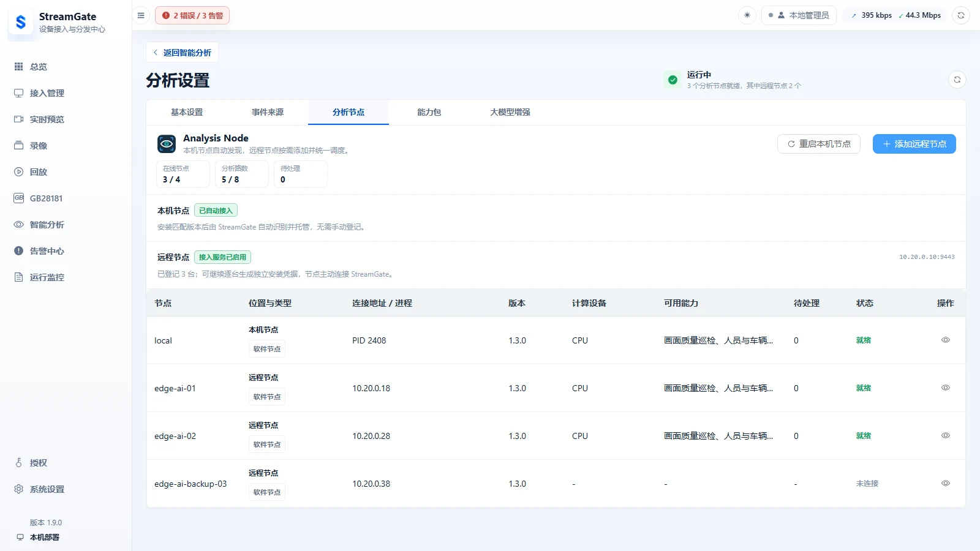View details of the local node
The height and width of the screenshot is (551, 980).
click(x=946, y=340)
